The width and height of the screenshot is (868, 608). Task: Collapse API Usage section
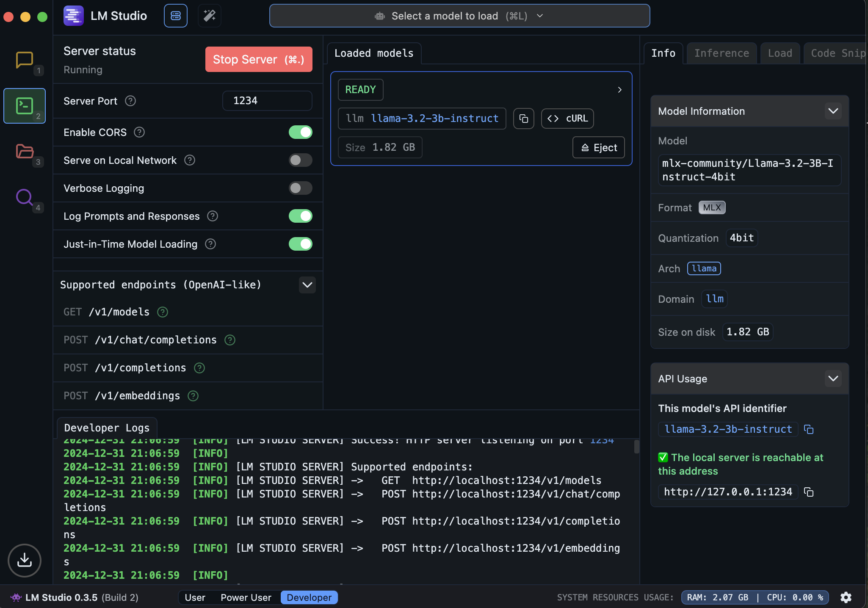(x=833, y=379)
